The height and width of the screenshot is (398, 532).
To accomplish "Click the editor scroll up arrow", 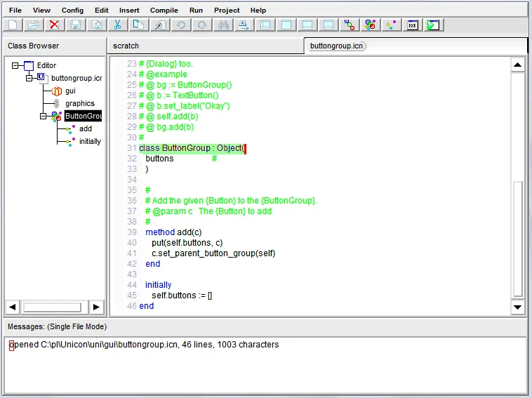I will click(x=517, y=65).
